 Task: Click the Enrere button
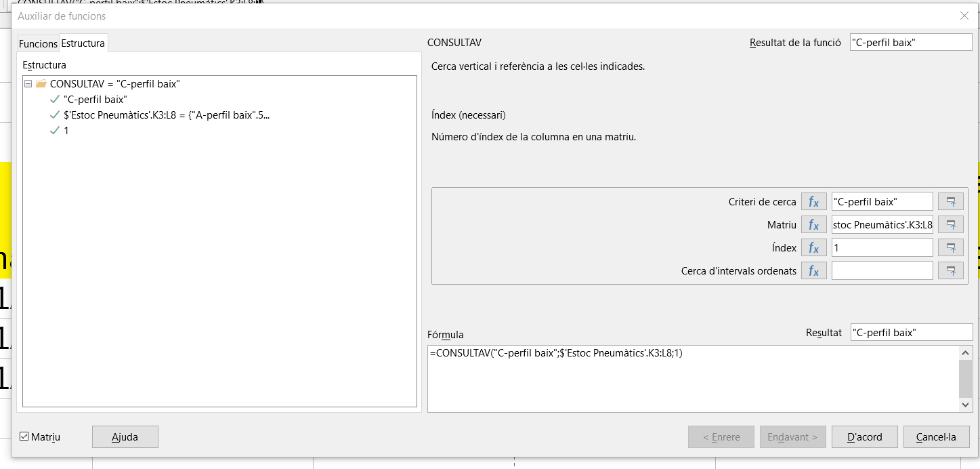[x=721, y=437]
